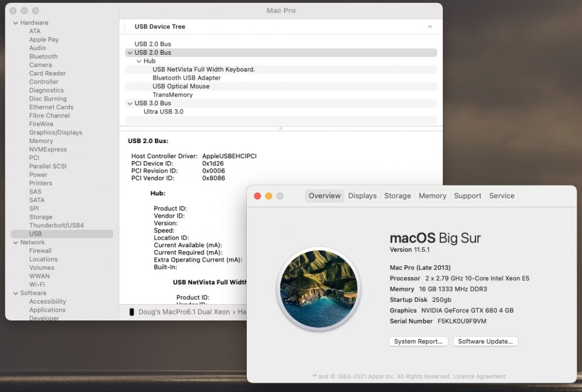Collapse the Hub node in USB tree
Viewport: 582px width, 392px height.
point(139,61)
